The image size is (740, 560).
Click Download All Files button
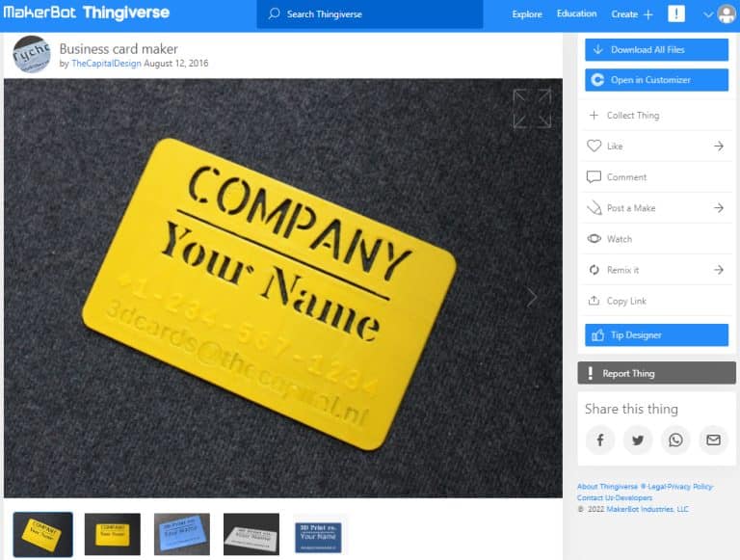tap(656, 50)
